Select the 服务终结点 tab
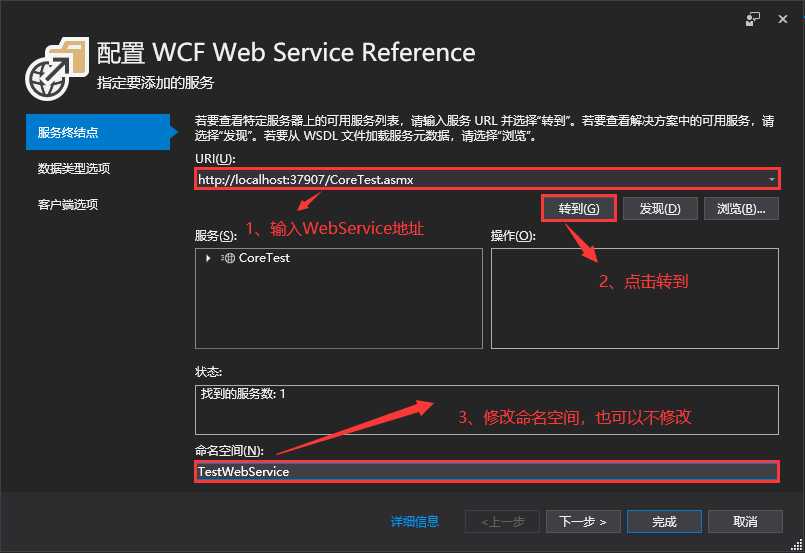805x553 pixels. (x=98, y=132)
